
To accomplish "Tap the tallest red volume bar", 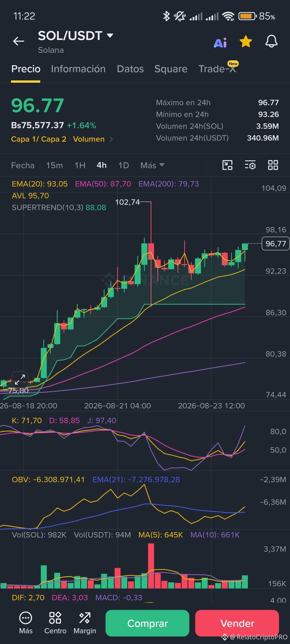I will [x=151, y=566].
